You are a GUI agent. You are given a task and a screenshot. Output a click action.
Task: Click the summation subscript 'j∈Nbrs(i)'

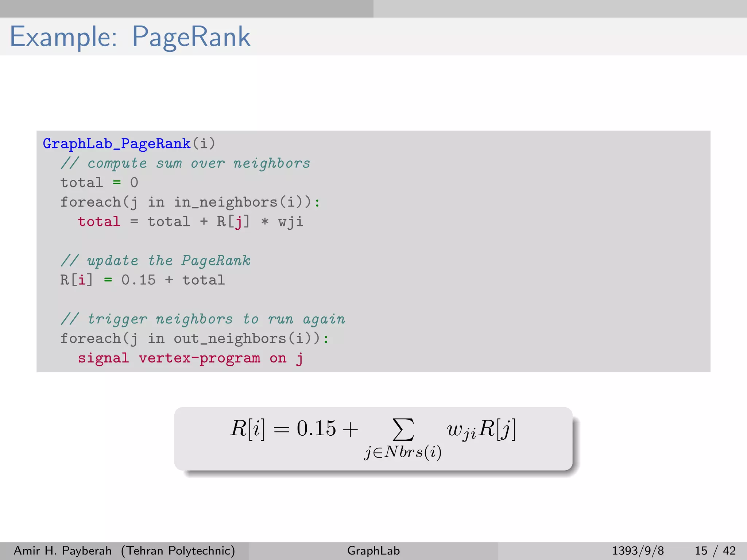(x=403, y=452)
